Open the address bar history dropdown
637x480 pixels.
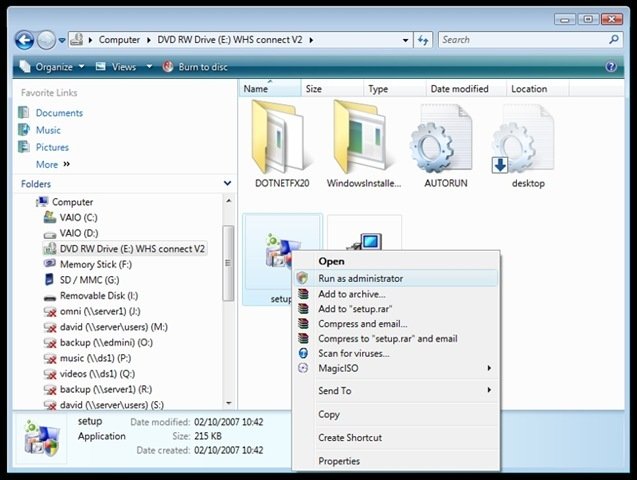coord(405,40)
